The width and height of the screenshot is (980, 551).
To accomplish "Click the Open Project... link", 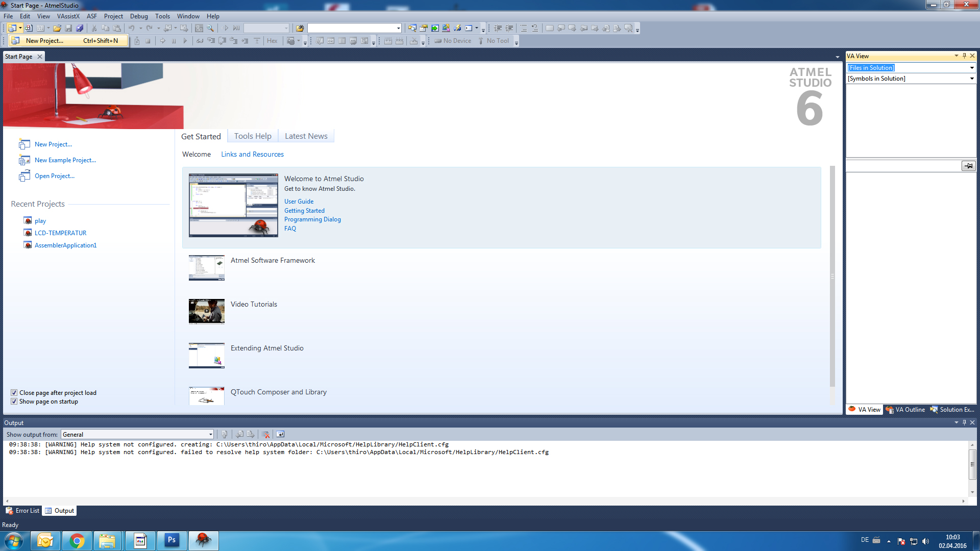I will tap(54, 176).
